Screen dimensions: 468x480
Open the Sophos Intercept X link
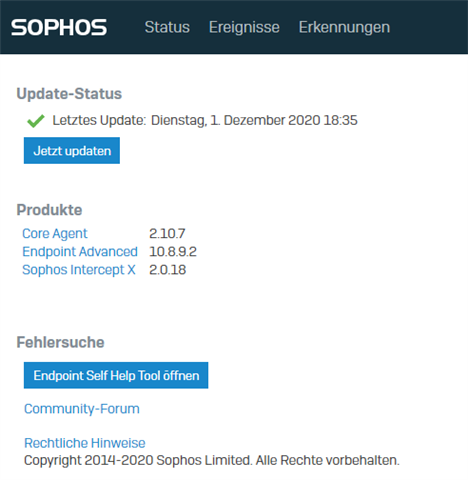click(x=79, y=270)
